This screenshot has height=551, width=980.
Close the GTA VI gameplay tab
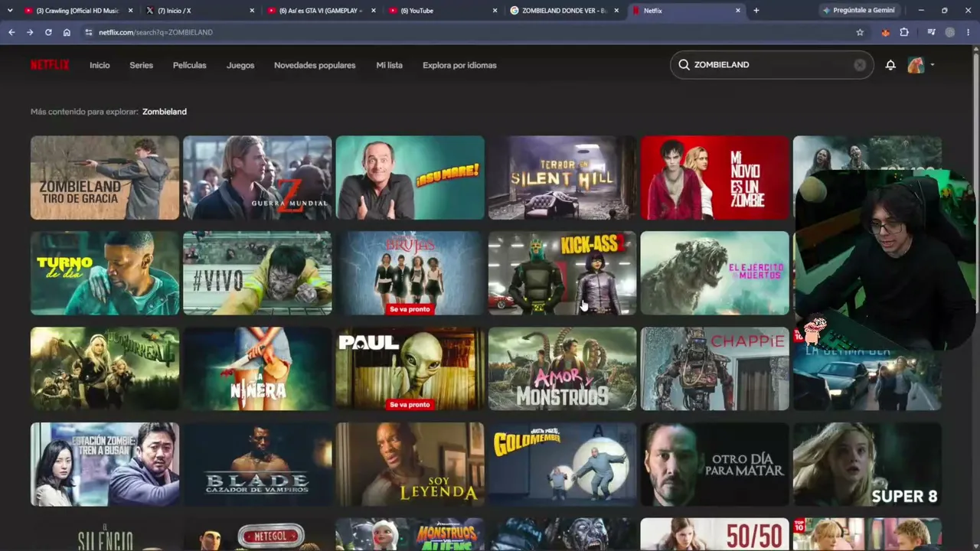coord(374,11)
